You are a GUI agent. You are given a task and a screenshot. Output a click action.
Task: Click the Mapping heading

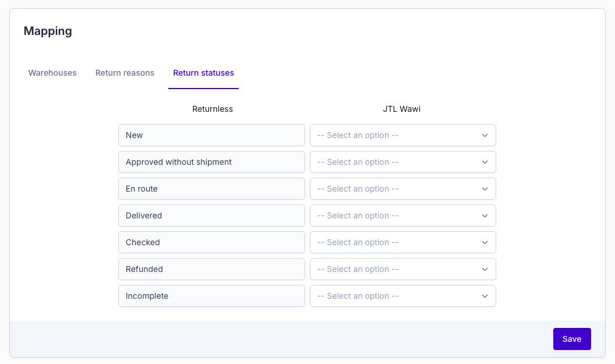pos(48,31)
